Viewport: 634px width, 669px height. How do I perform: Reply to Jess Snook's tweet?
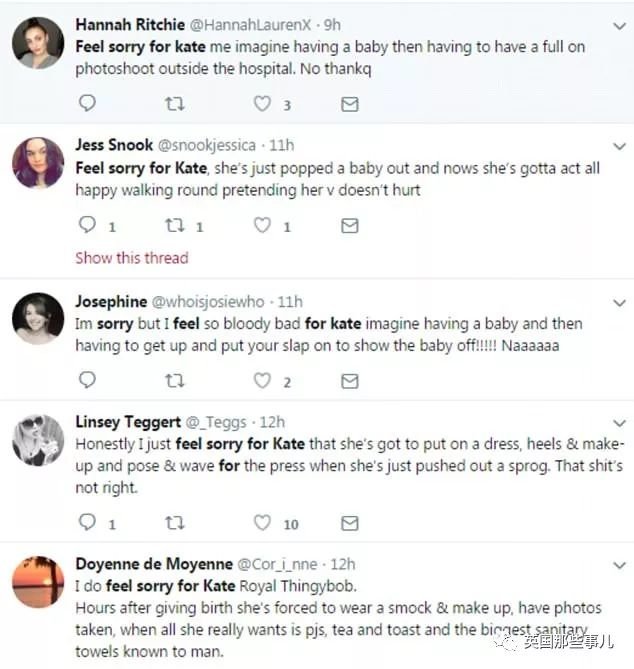[x=87, y=226]
